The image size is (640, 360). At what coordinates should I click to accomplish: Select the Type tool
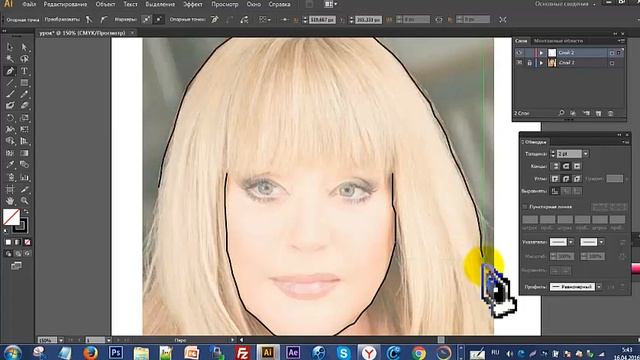(24, 71)
